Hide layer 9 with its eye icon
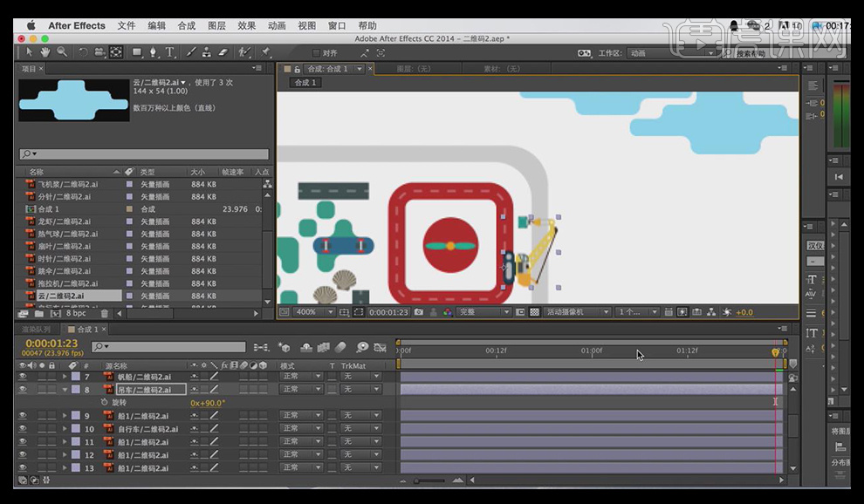Image resolution: width=864 pixels, height=504 pixels. pyautogui.click(x=22, y=416)
